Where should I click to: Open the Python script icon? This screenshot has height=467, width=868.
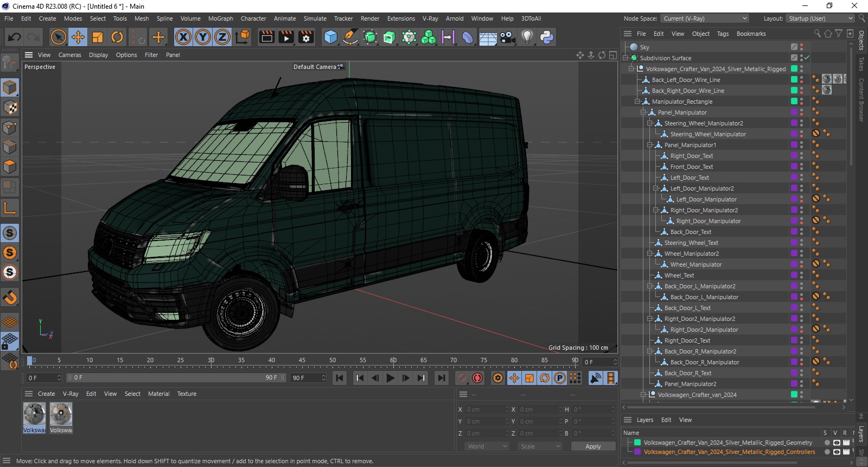(547, 37)
